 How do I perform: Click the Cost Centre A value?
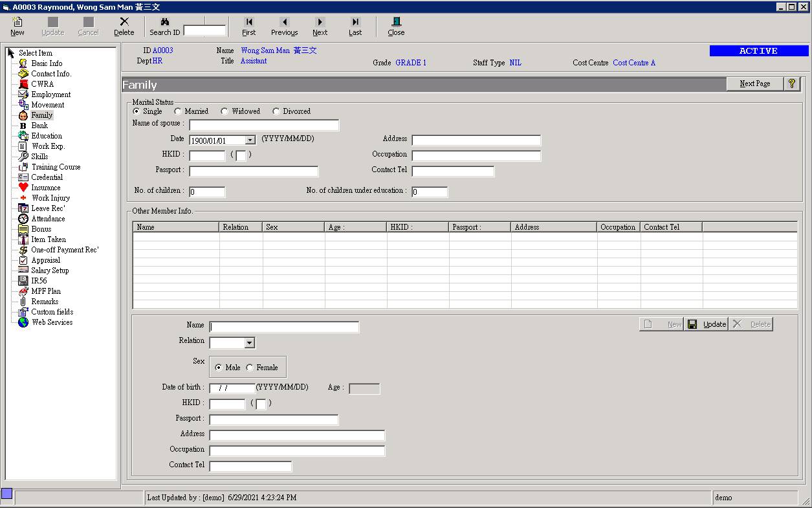coord(634,63)
